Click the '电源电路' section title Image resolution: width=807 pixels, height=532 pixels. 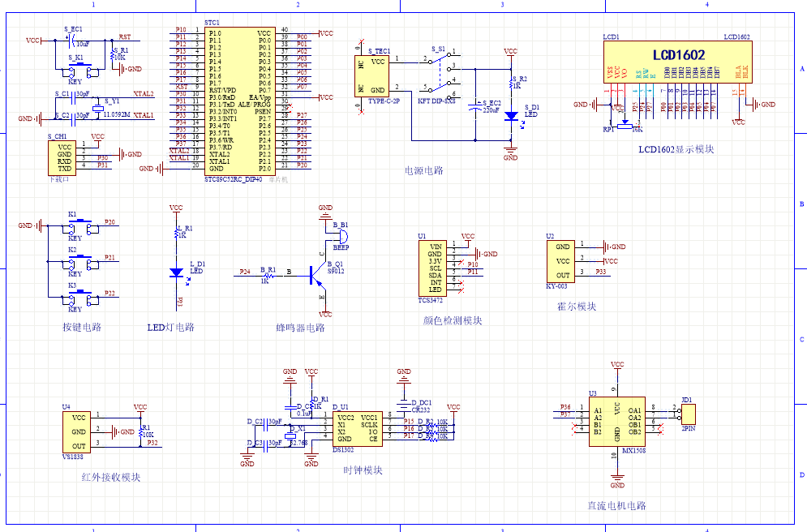[423, 171]
